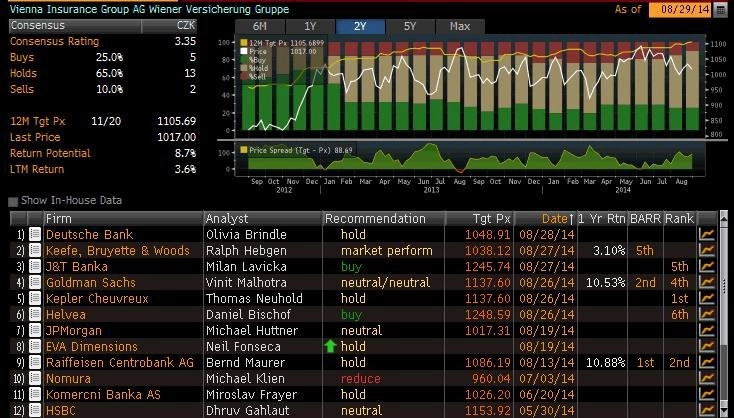Open the J&T Banka firm link

(x=77, y=266)
